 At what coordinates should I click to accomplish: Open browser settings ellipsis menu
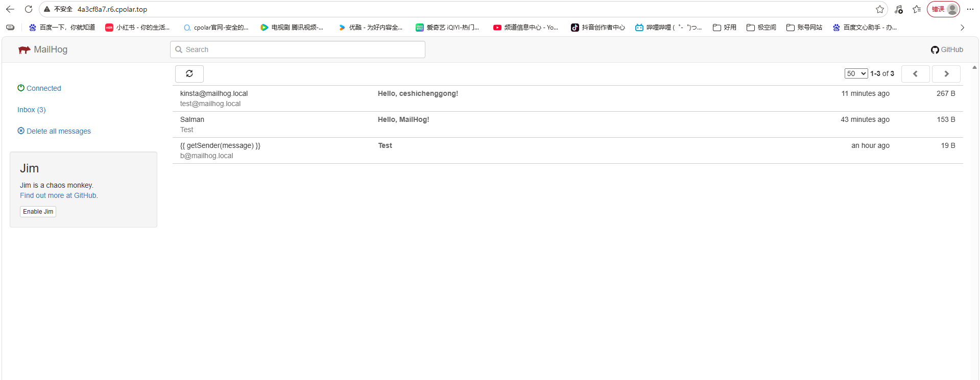pyautogui.click(x=970, y=9)
